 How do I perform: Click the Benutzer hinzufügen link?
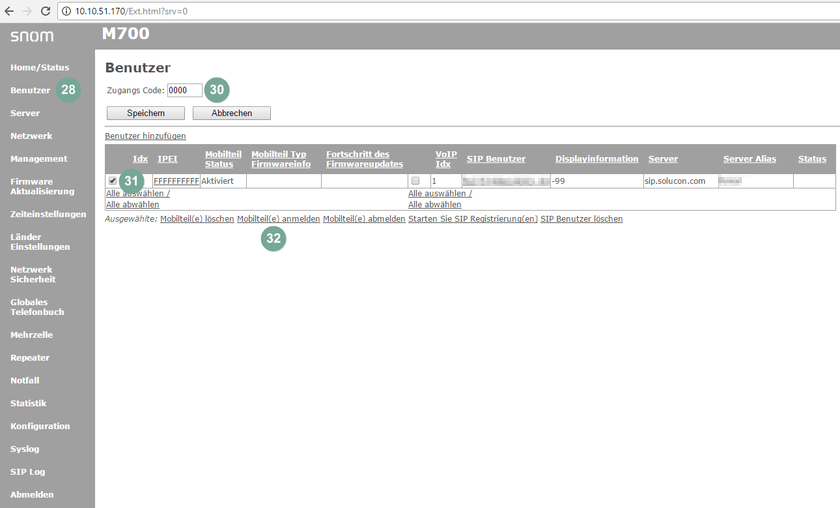point(145,136)
